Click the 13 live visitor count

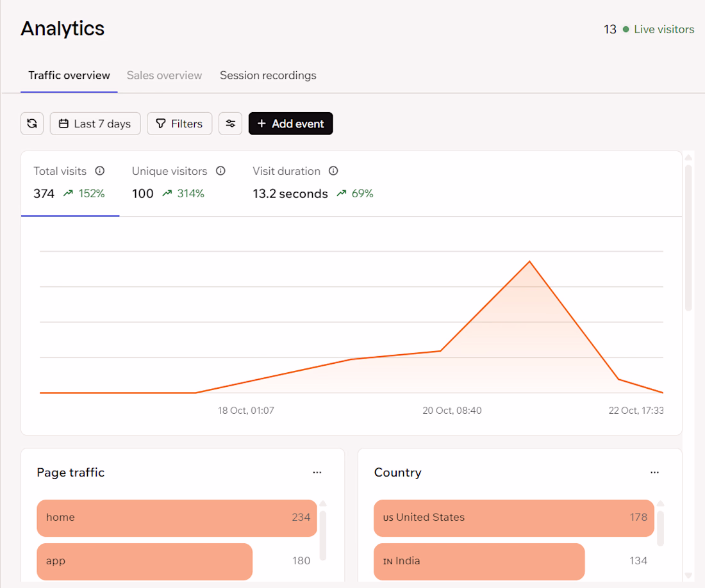610,29
